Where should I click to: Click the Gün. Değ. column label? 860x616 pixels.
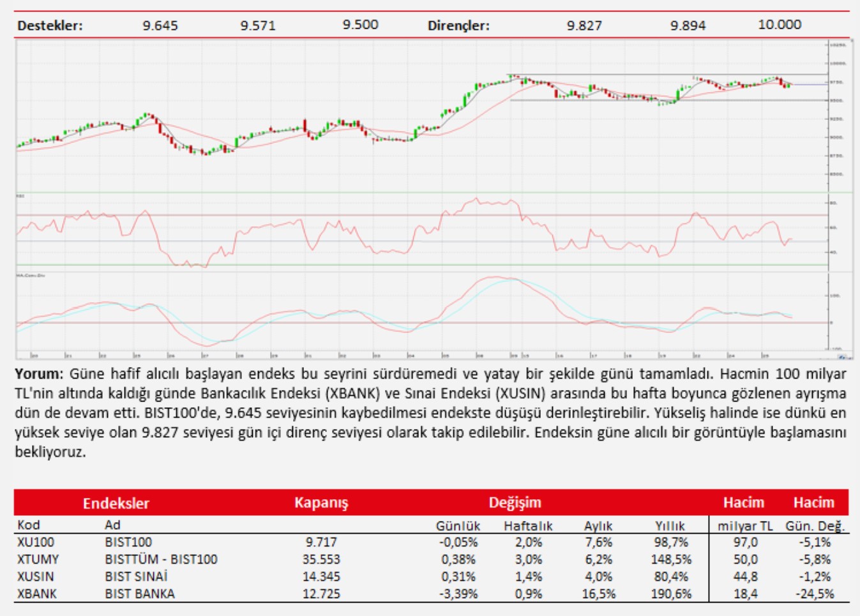(815, 526)
